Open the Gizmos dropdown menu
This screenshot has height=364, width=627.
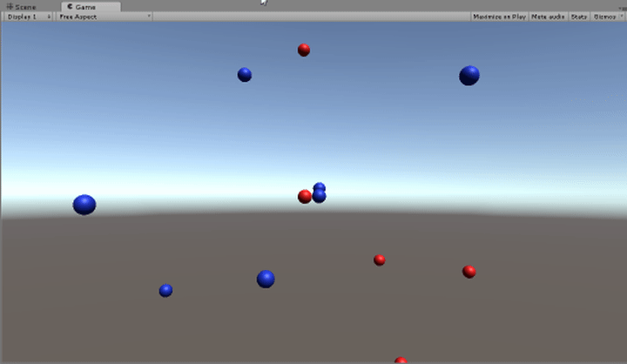(606, 17)
